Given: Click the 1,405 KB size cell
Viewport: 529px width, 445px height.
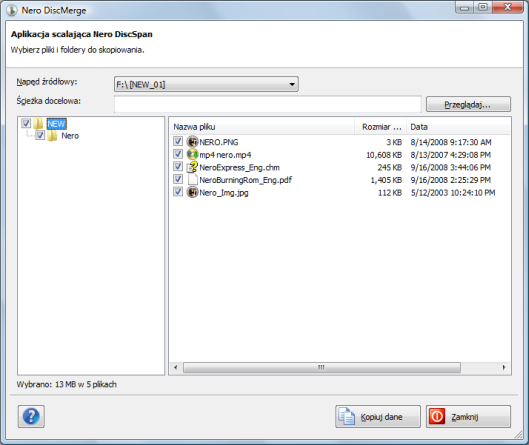Looking at the screenshot, I should pos(386,180).
